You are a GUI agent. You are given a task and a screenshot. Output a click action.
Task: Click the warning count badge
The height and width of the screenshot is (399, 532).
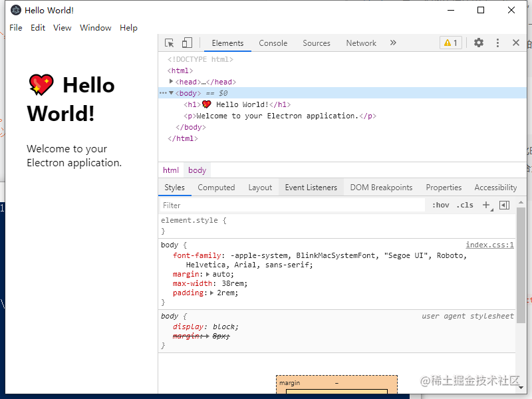(451, 43)
